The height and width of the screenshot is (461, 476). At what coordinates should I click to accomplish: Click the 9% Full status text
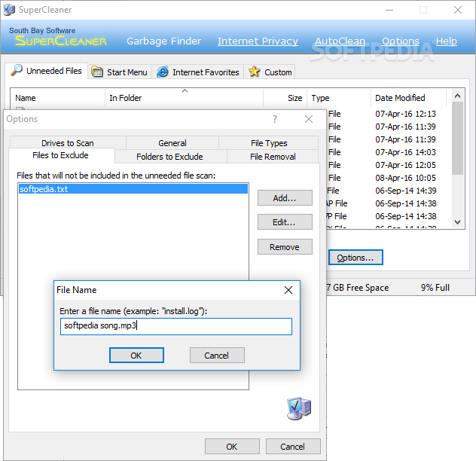tap(435, 287)
